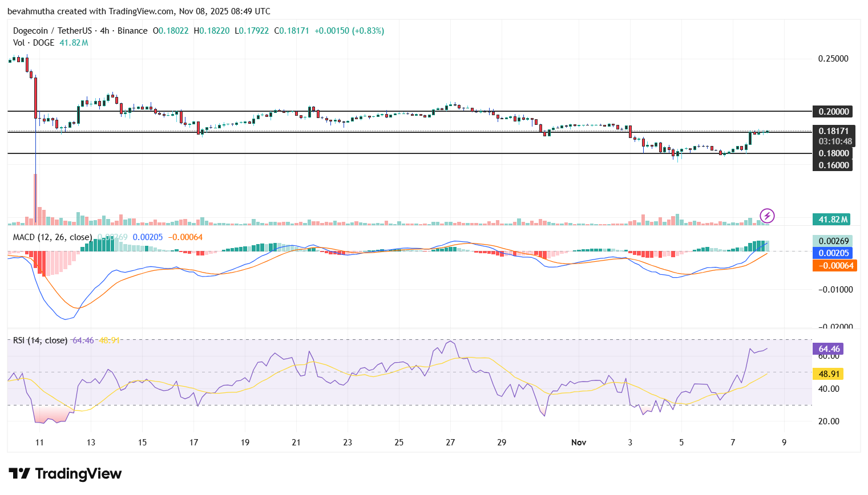
Task: Click the purple lightning quick-trade icon
Action: [x=767, y=216]
